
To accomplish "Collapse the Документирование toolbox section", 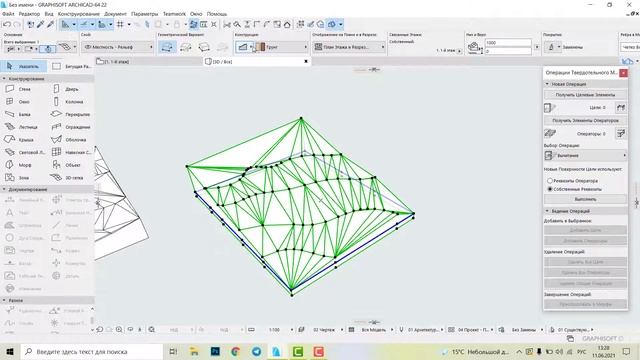I will point(4,189).
